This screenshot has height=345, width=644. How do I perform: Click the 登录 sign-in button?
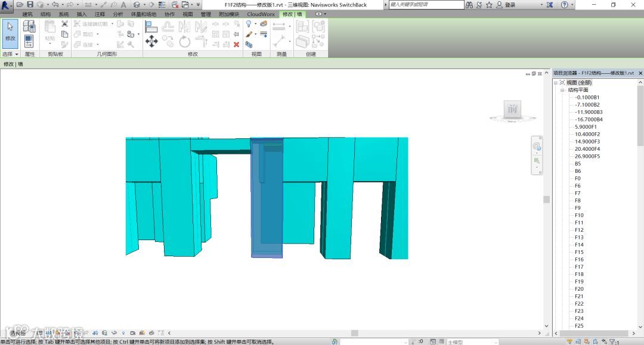(510, 5)
